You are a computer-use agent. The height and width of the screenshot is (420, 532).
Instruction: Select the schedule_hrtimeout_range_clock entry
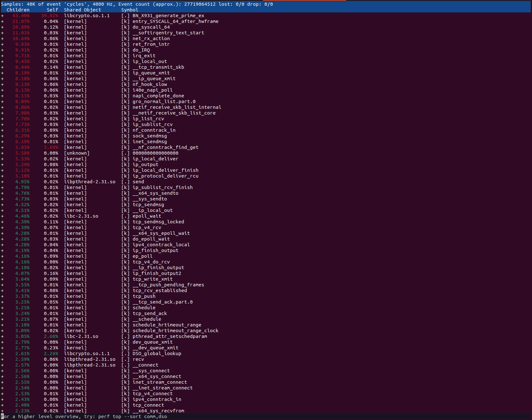pyautogui.click(x=175, y=330)
